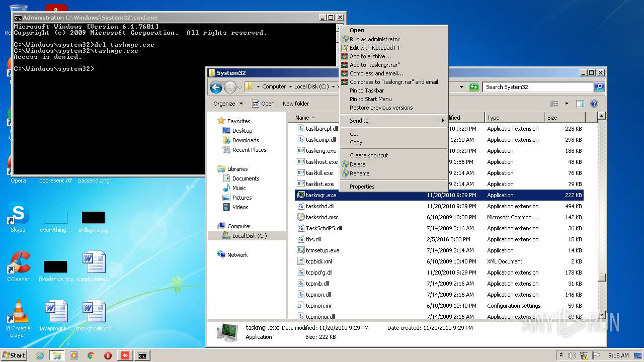Open the Organize dropdown menu

pos(228,104)
